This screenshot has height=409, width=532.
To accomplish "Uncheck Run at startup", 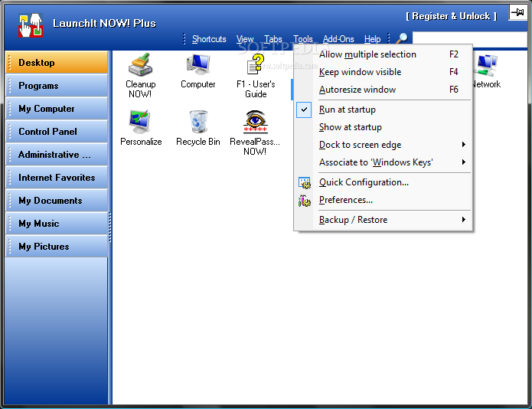I will (383, 110).
